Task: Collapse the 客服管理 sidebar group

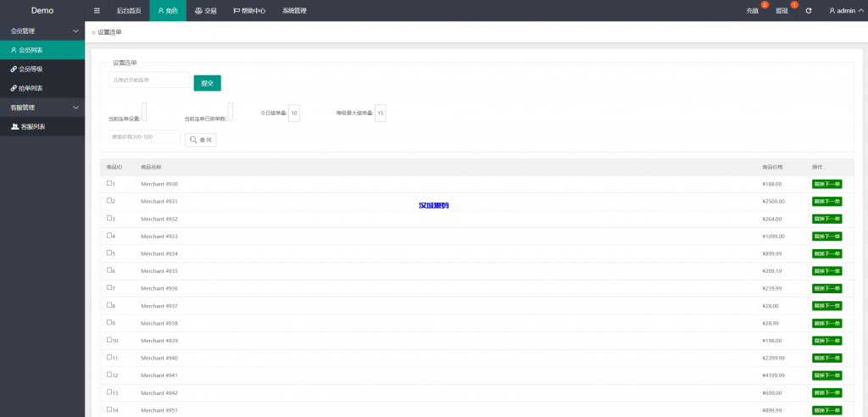Action: (75, 108)
